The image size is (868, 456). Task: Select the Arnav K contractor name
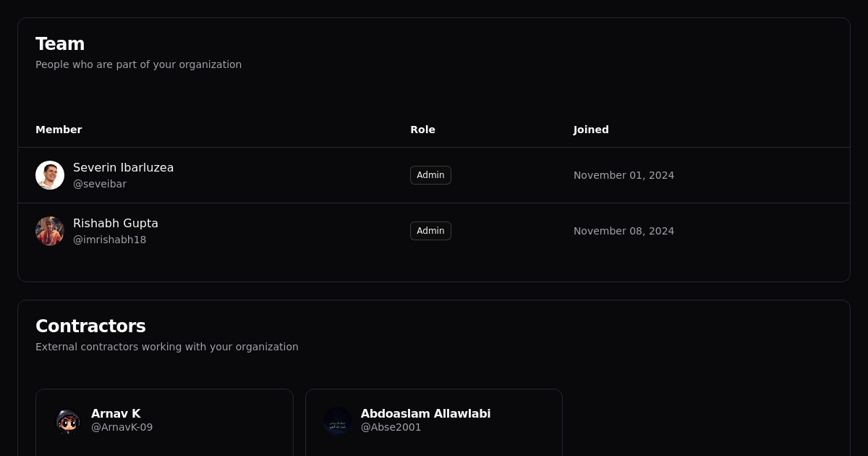(116, 414)
